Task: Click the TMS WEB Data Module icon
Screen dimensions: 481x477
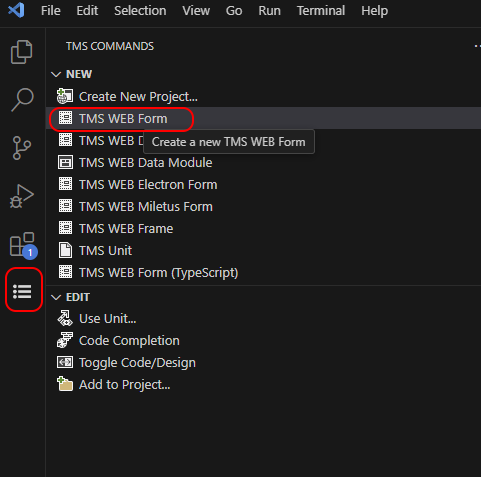Action: point(65,162)
